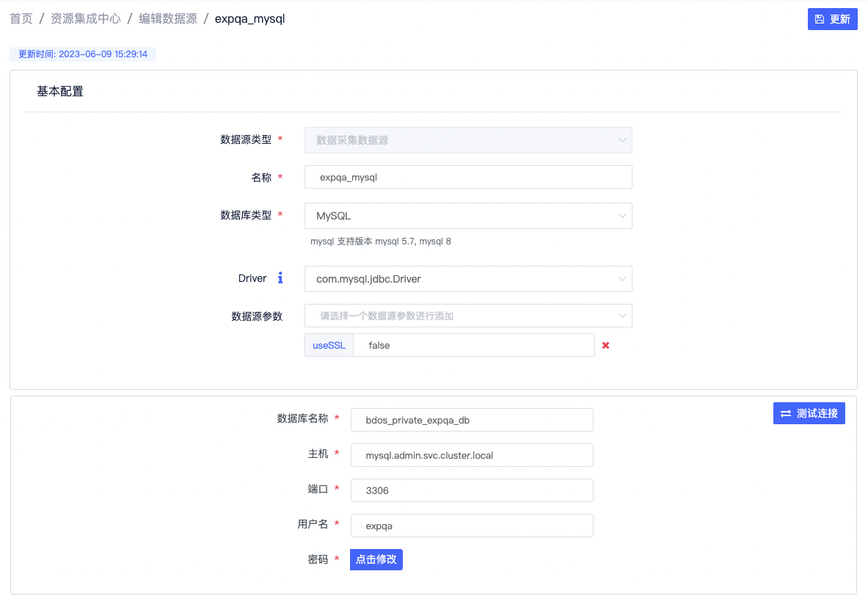Click the disabled 数据源类型 dropdown

(x=468, y=140)
